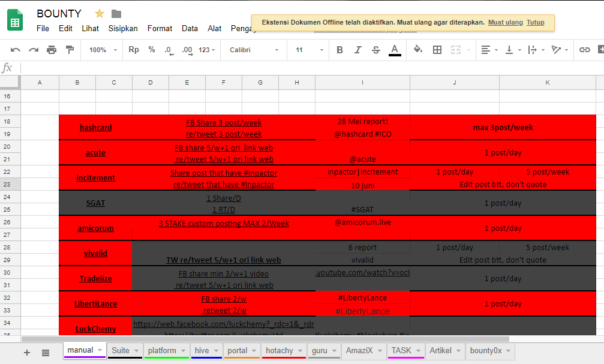This screenshot has height=364, width=604.
Task: Open the Alat menu
Action: (x=214, y=29)
